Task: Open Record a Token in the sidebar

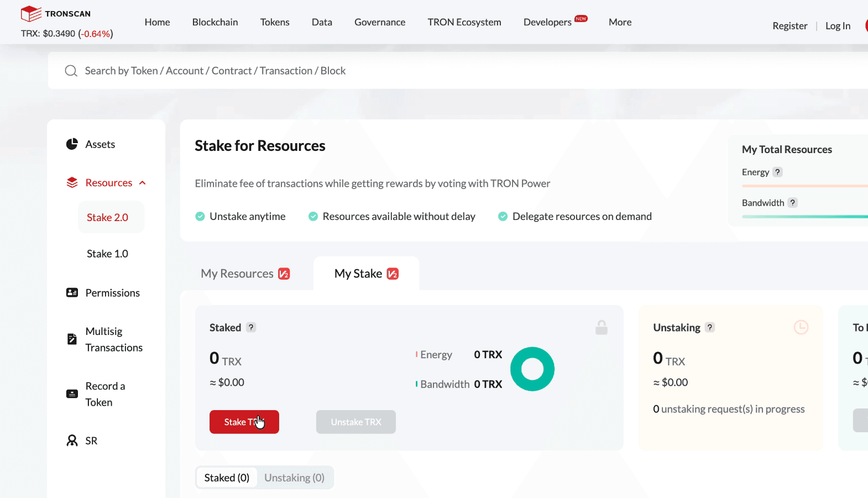Action: tap(106, 394)
